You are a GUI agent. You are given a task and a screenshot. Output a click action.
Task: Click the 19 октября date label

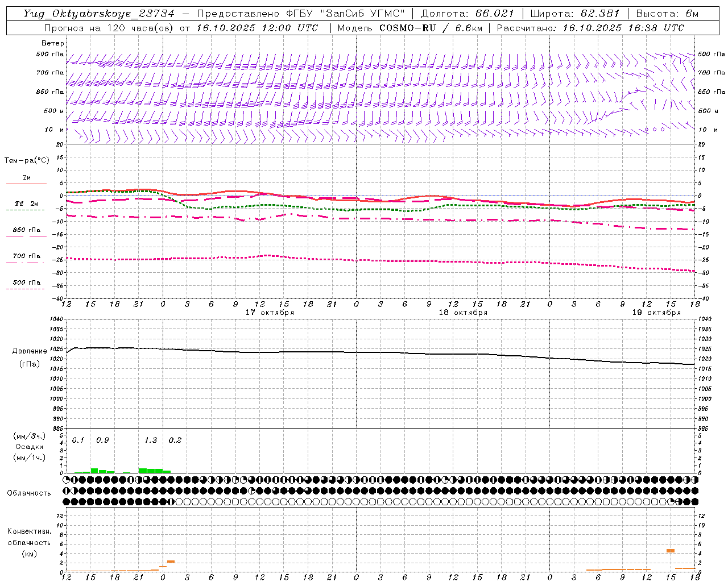point(656,313)
